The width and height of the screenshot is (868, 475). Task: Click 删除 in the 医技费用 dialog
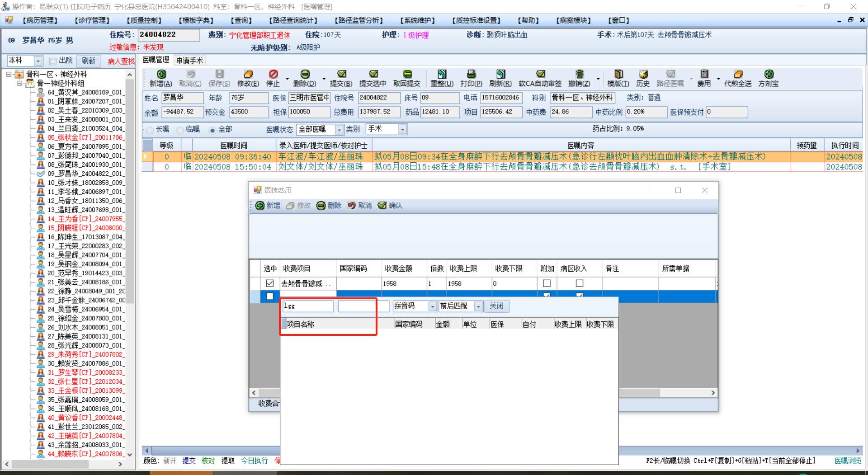pos(329,206)
